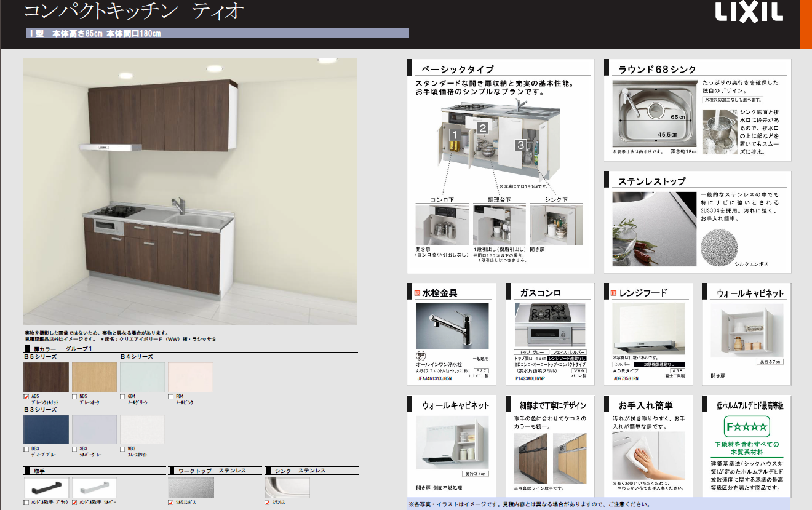This screenshot has width=812, height=510.
Task: Check the NB5 plain oak checkbox
Action: click(x=74, y=396)
